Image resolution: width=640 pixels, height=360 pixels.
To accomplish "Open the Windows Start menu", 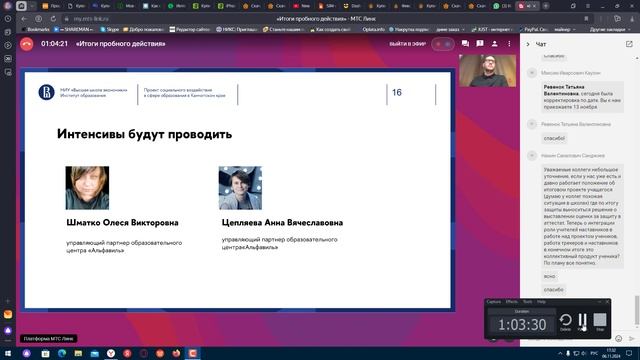I will point(8,353).
